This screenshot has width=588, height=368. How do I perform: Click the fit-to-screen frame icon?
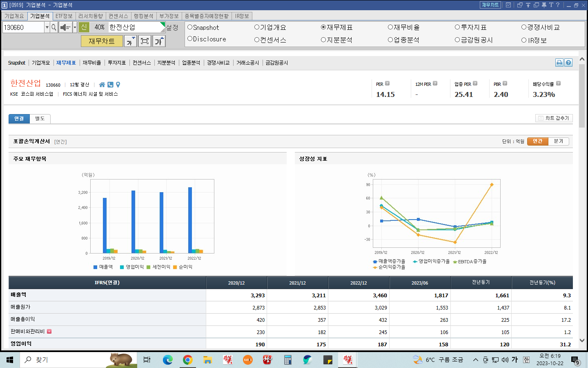(145, 41)
